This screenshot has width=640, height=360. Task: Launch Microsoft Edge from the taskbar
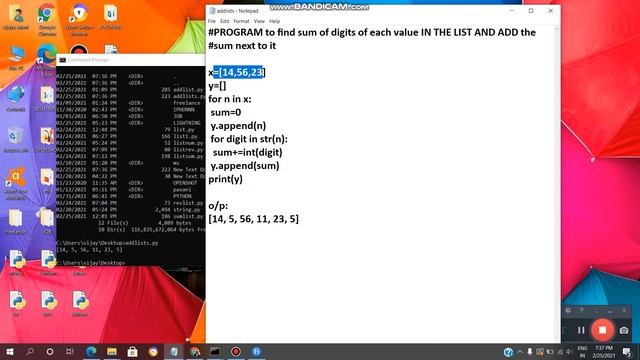point(91,351)
